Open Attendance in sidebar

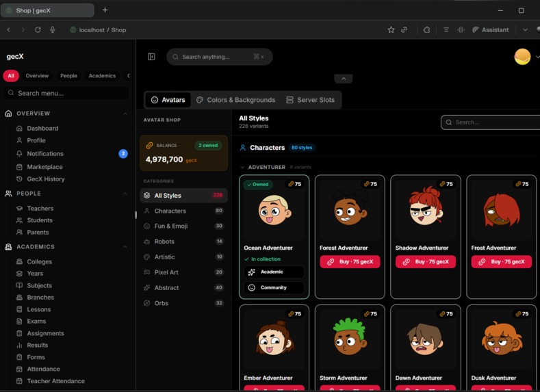43,369
